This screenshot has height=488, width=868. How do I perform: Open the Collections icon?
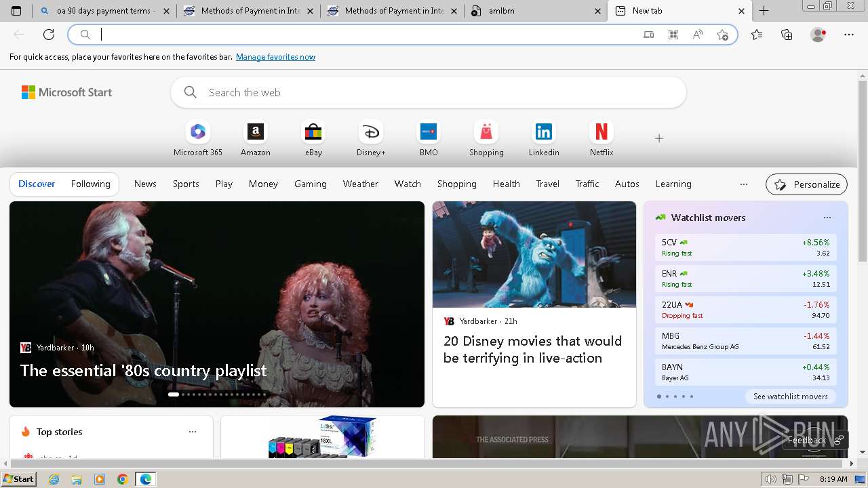click(x=787, y=35)
